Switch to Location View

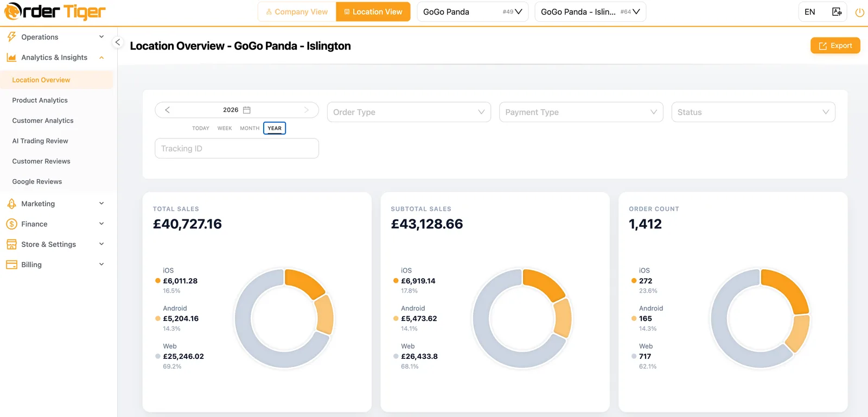[373, 12]
